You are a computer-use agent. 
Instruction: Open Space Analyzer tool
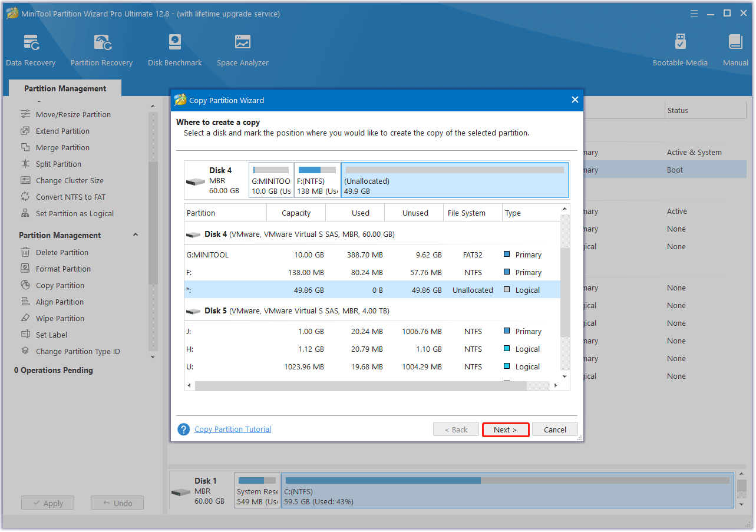pos(242,50)
